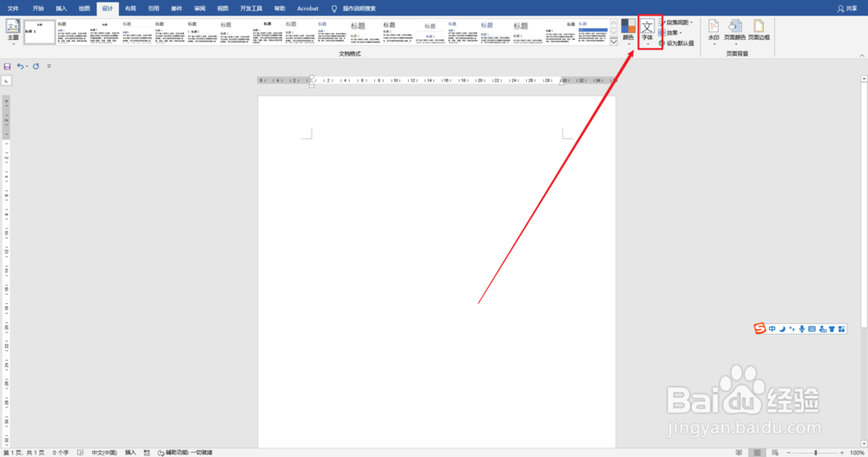Click the Sogou S logo icon

759,328
